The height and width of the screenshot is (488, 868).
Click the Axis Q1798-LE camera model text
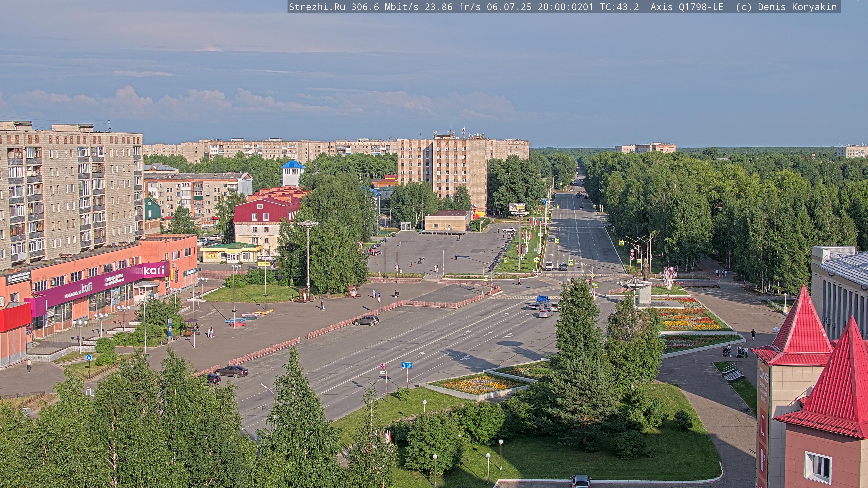(x=687, y=7)
